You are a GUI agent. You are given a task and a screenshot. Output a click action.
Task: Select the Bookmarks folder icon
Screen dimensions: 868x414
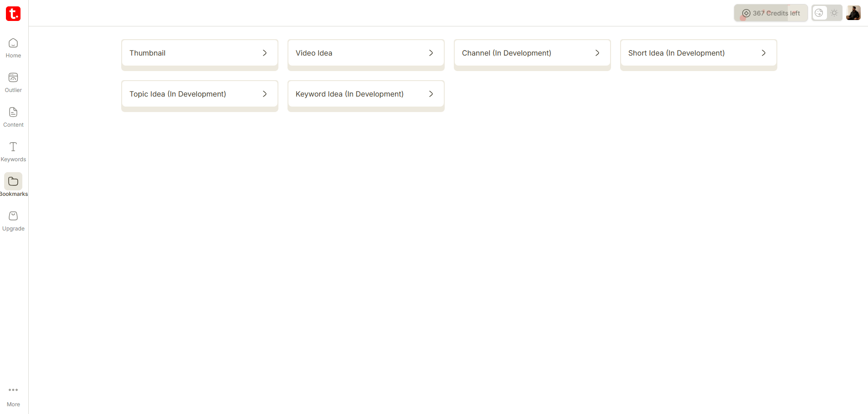pos(13,182)
